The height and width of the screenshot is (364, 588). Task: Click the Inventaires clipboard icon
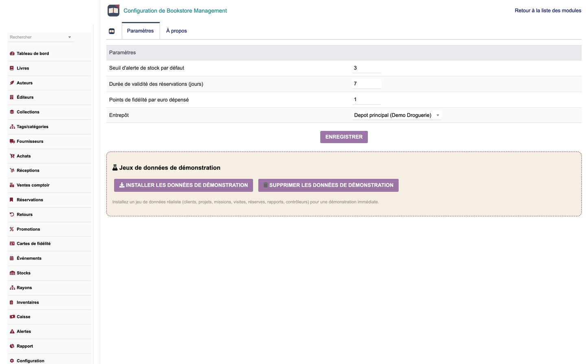tap(12, 303)
